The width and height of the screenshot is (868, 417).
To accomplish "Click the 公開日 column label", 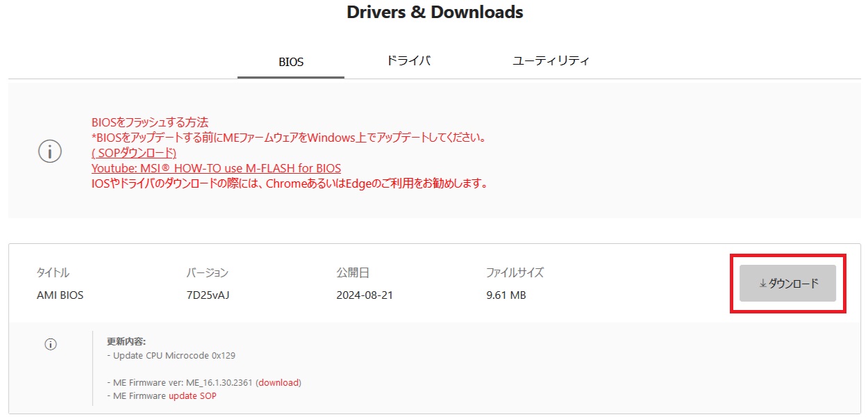I will (x=353, y=272).
